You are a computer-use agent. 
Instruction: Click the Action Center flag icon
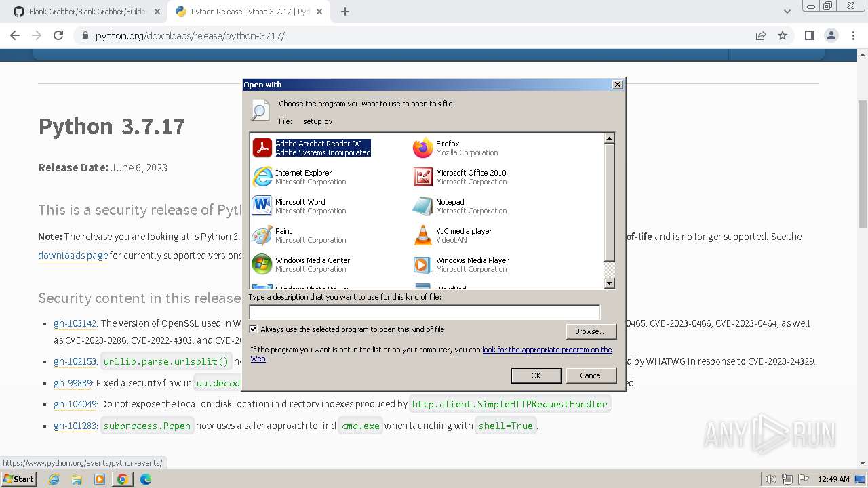(x=803, y=479)
